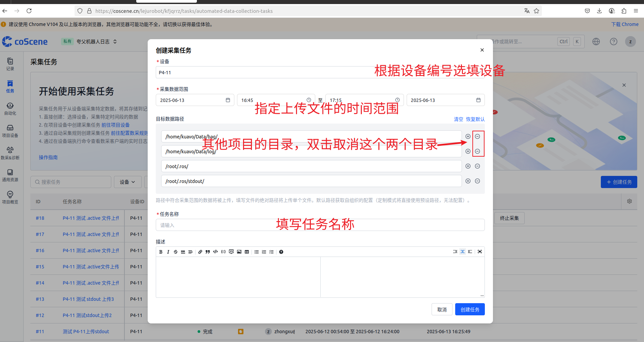
Task: Toggle the task list checkbox format
Action: pyautogui.click(x=271, y=252)
